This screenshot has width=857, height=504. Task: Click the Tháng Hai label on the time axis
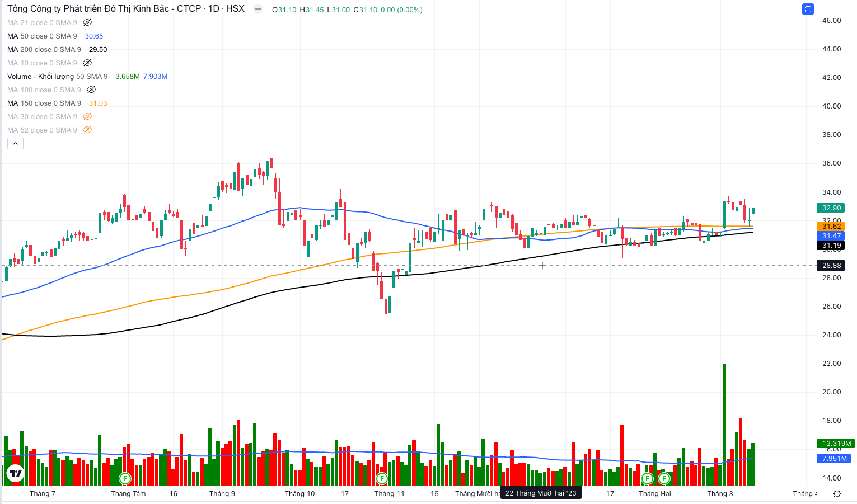(x=655, y=494)
